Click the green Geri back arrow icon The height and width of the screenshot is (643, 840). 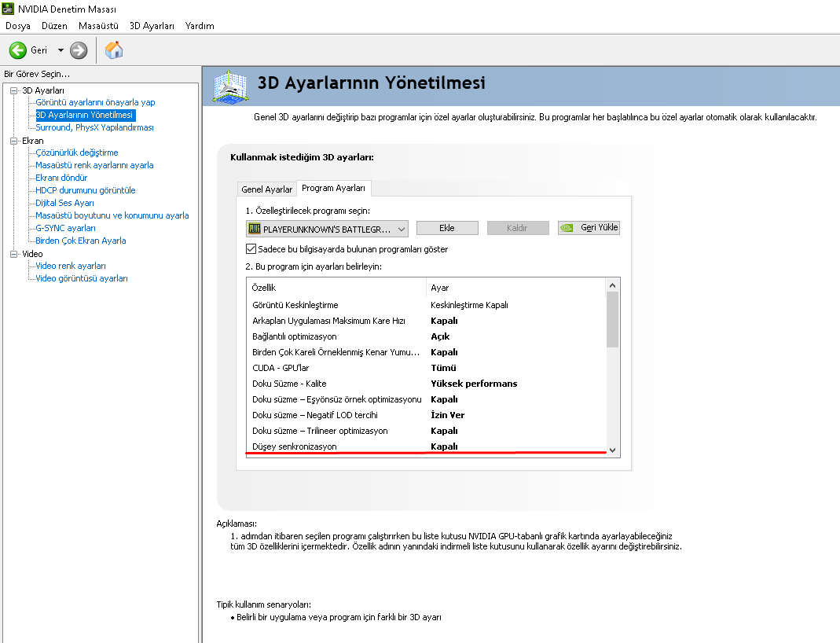tap(17, 50)
